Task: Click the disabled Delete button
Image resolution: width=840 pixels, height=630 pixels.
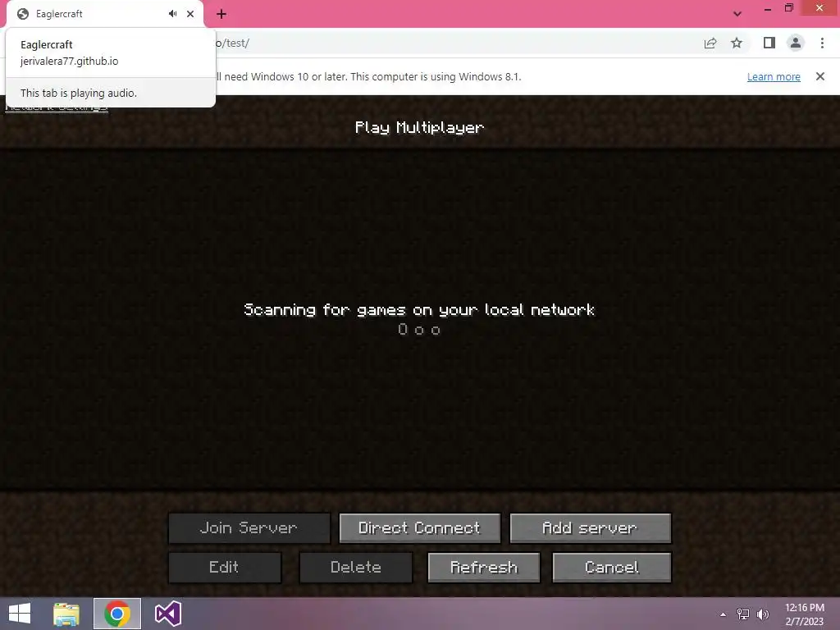Action: (x=356, y=568)
